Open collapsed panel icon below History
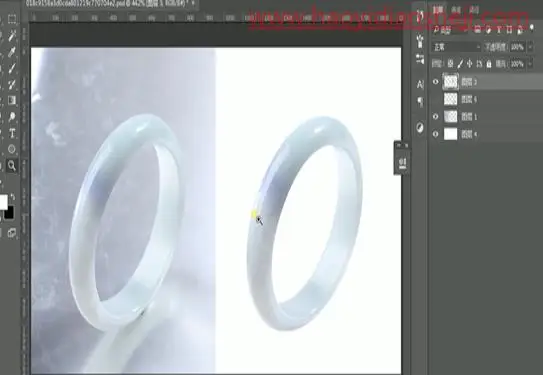 tap(420, 42)
